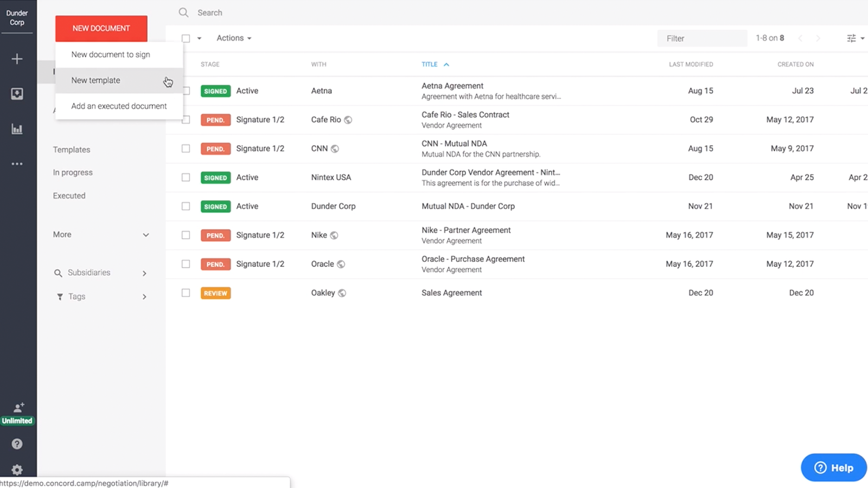Click the Subsidiaries search icon
Image resolution: width=868 pixels, height=488 pixels.
58,273
